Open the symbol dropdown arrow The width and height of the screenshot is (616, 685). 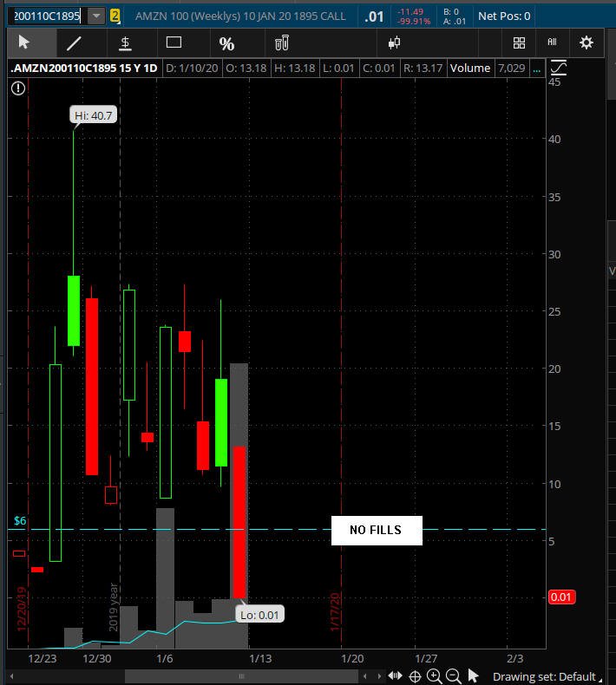point(96,16)
